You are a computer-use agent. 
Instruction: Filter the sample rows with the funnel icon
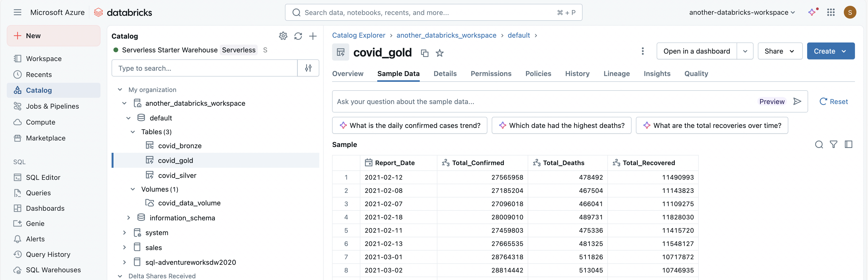coord(834,145)
